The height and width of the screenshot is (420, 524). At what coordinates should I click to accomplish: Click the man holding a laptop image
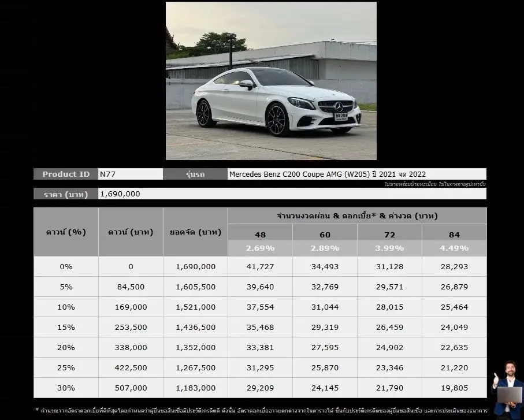pyautogui.click(x=508, y=389)
